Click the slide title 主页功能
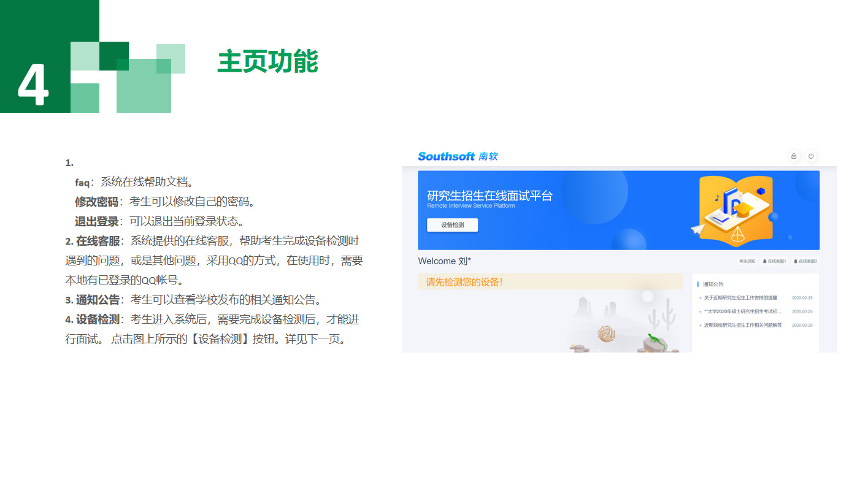Screen dimensions: 868x488 coord(267,61)
